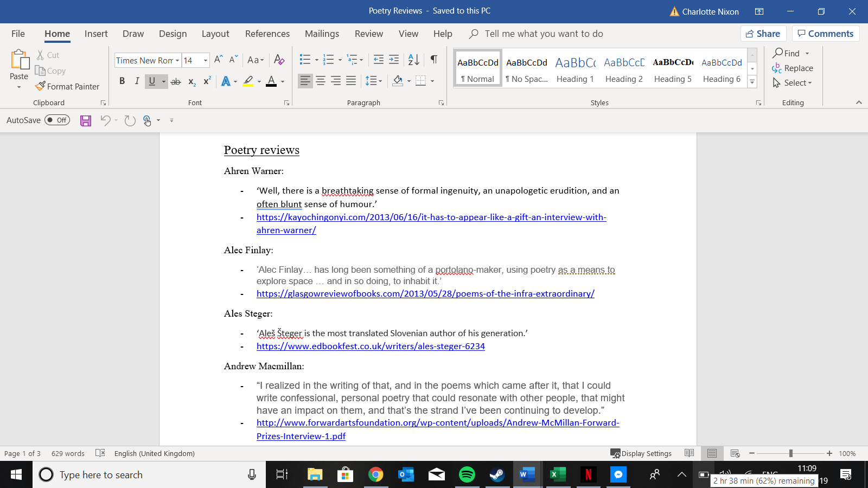Click the Format Painter brush icon
868x488 pixels.
click(x=40, y=86)
